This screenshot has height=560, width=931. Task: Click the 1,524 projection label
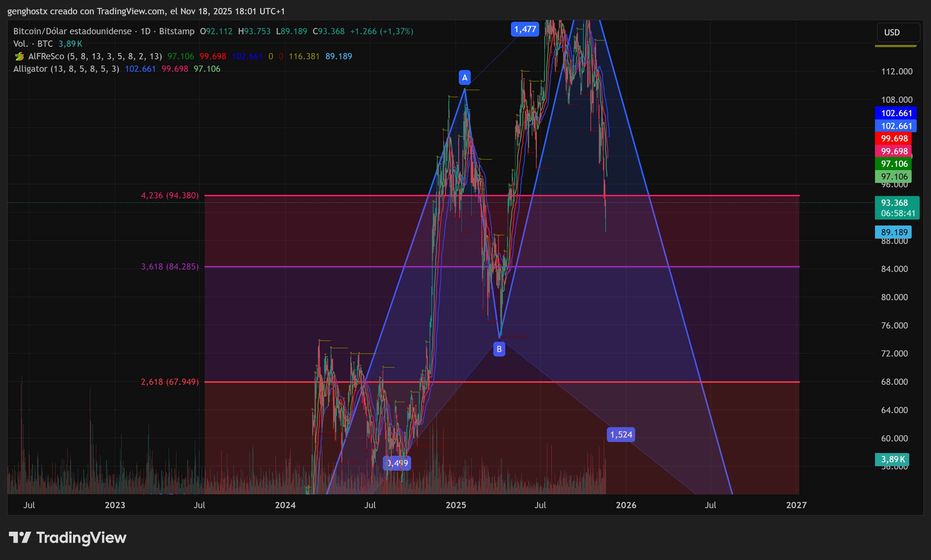pyautogui.click(x=621, y=434)
